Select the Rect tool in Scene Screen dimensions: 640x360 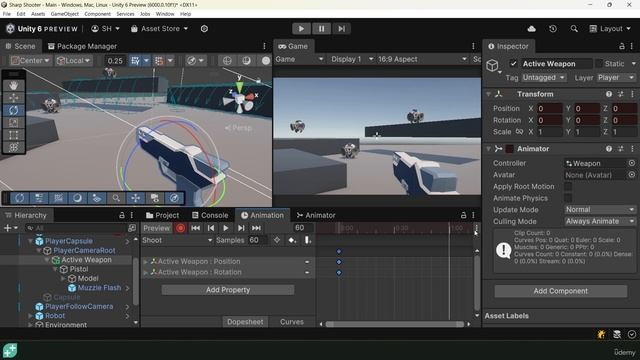(13, 135)
